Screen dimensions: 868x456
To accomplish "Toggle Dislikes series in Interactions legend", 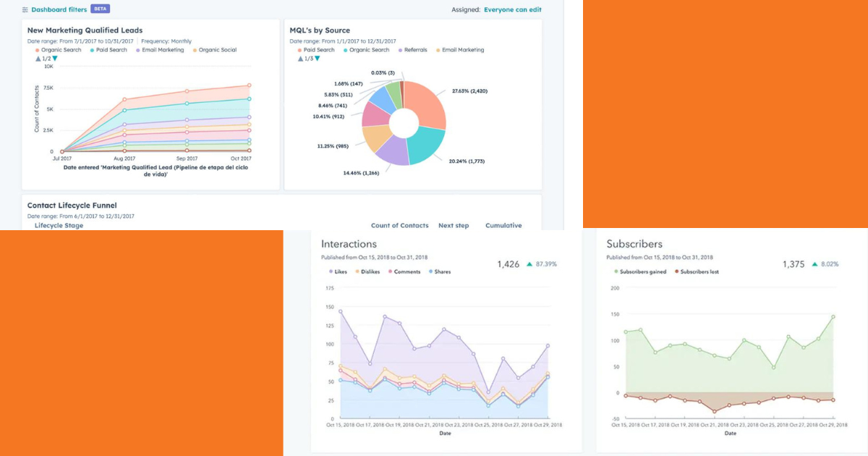I will pyautogui.click(x=368, y=272).
